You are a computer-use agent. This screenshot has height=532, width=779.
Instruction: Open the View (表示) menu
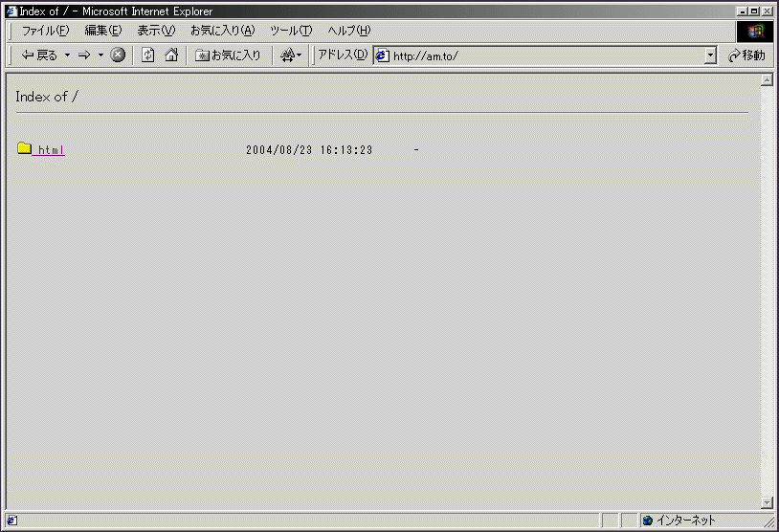(x=156, y=31)
